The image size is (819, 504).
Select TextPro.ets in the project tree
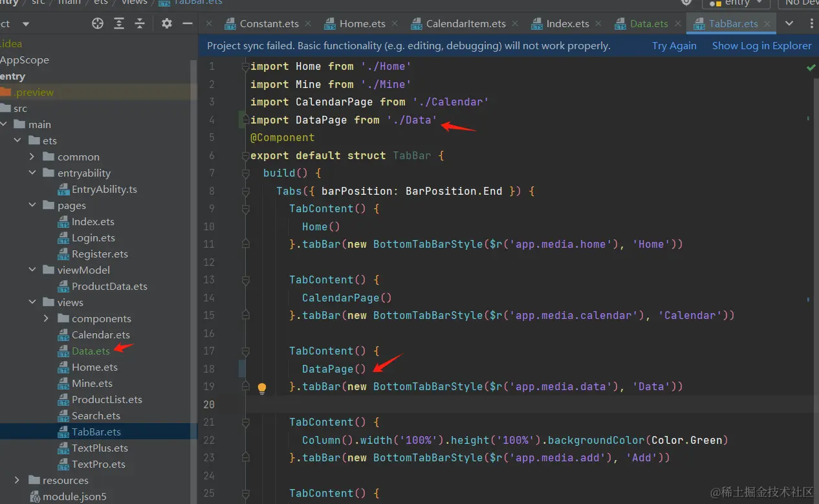coord(98,464)
